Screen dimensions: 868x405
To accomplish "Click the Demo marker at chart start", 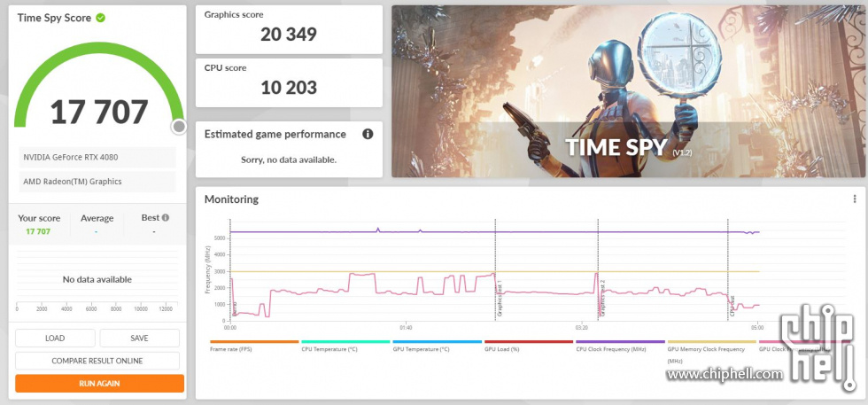I will click(234, 309).
